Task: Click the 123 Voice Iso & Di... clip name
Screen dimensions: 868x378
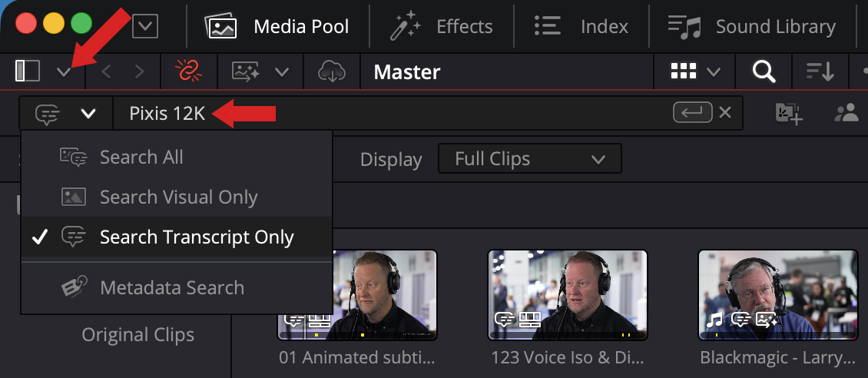Action: pos(568,357)
